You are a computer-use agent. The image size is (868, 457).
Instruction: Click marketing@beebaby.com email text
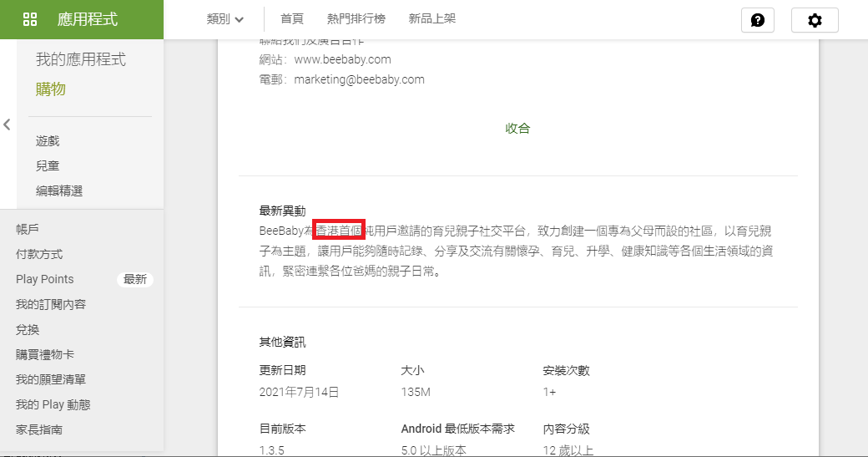pos(359,79)
